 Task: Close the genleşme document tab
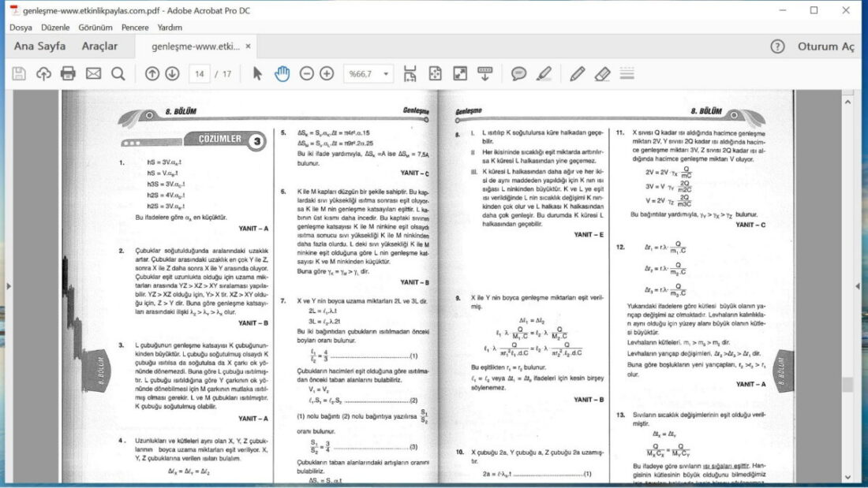(248, 47)
